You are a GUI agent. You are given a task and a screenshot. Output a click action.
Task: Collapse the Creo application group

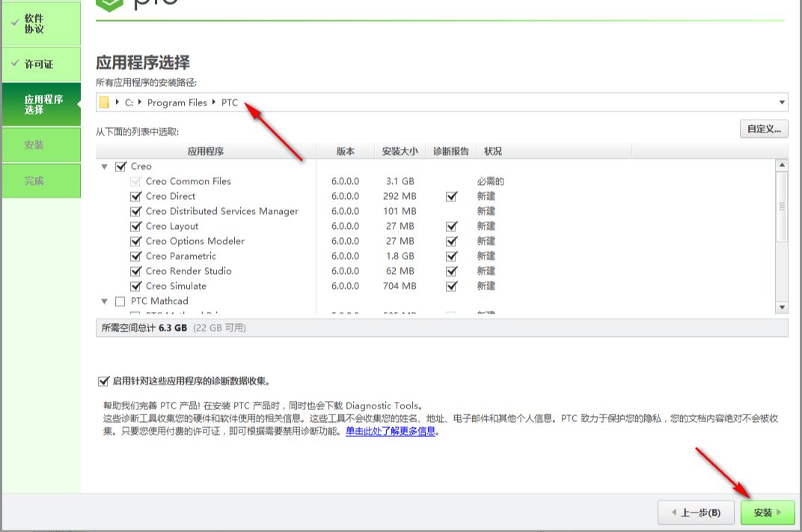click(x=104, y=167)
